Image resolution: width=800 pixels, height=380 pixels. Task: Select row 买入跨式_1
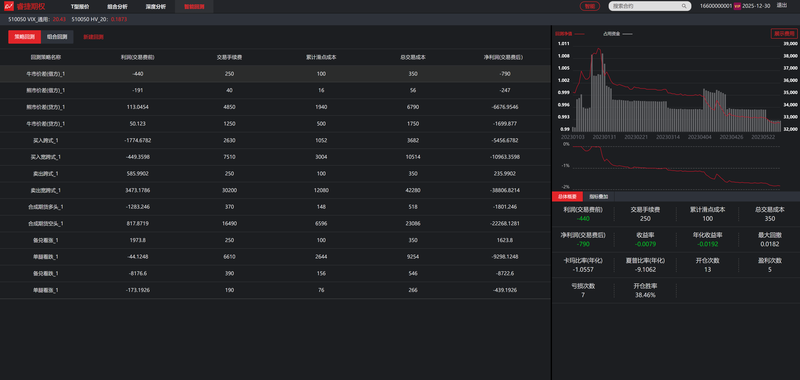(x=276, y=140)
